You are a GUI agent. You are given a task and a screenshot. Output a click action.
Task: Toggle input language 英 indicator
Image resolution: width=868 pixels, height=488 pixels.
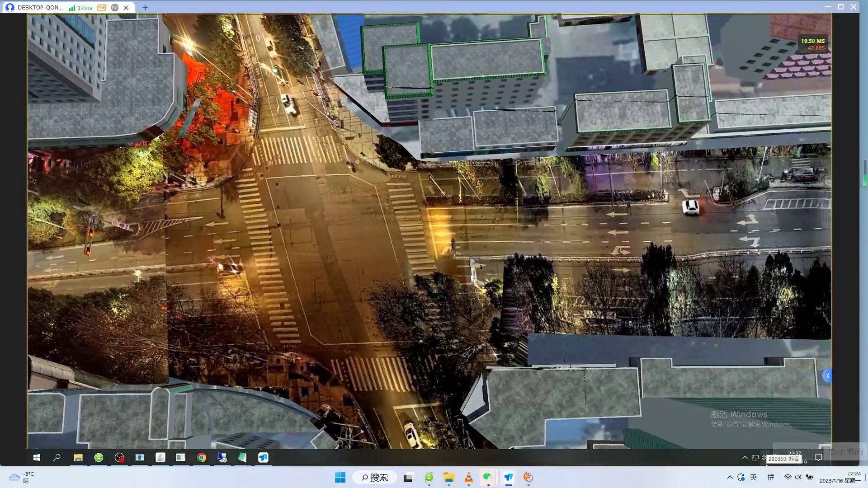pos(753,477)
